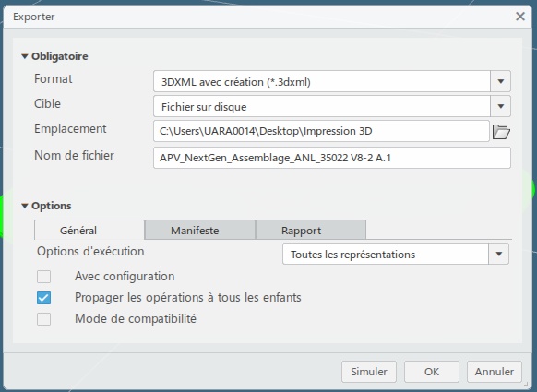Open the Format dropdown arrow
The height and width of the screenshot is (392, 537).
[501, 81]
